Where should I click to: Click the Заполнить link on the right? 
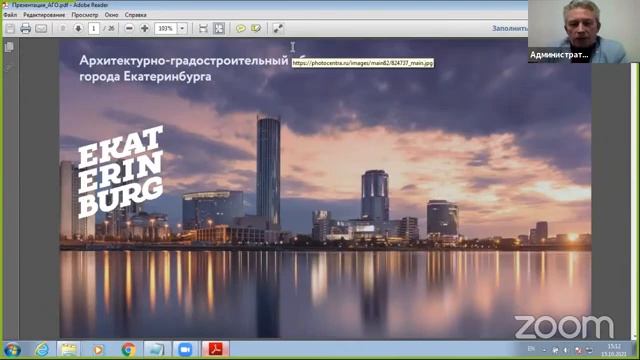(509, 28)
